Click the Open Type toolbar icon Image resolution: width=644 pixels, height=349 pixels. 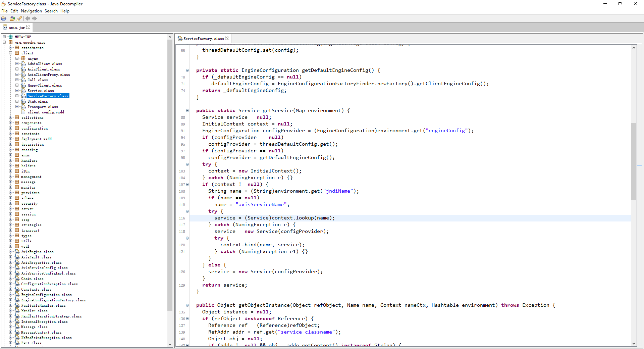click(x=12, y=18)
